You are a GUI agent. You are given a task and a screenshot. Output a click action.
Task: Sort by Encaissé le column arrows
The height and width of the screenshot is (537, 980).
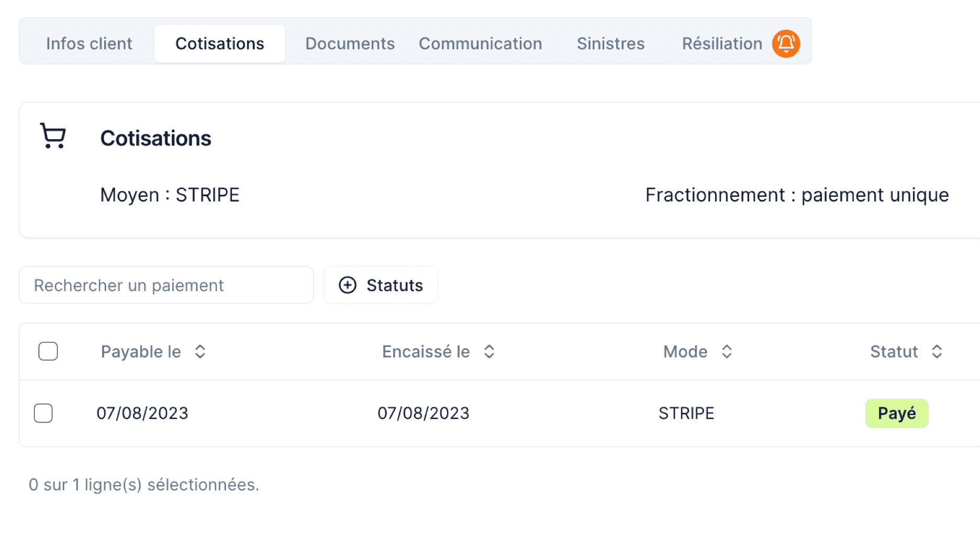489,352
